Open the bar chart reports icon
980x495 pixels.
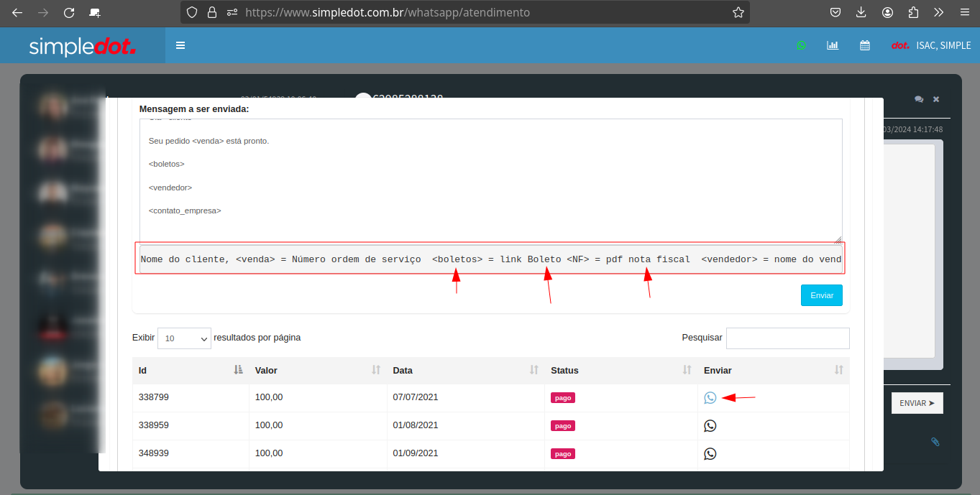pos(833,45)
